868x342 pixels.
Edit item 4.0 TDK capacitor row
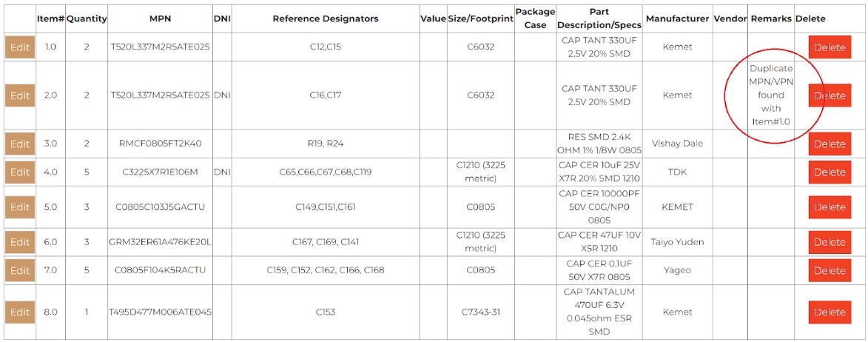[x=19, y=172]
